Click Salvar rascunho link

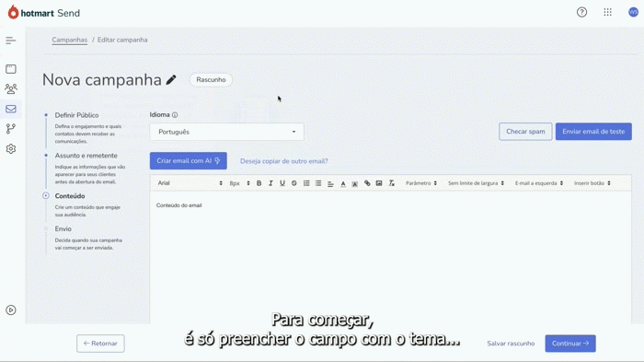511,344
